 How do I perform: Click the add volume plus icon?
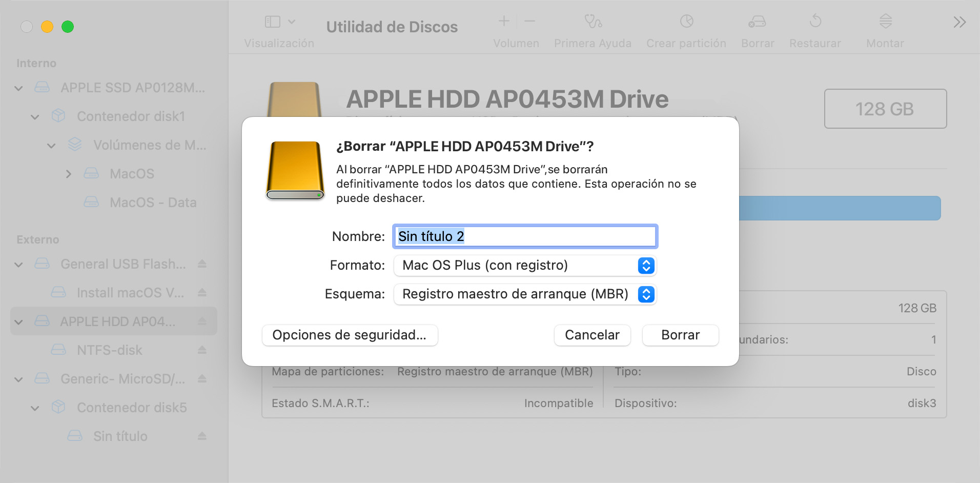click(504, 21)
